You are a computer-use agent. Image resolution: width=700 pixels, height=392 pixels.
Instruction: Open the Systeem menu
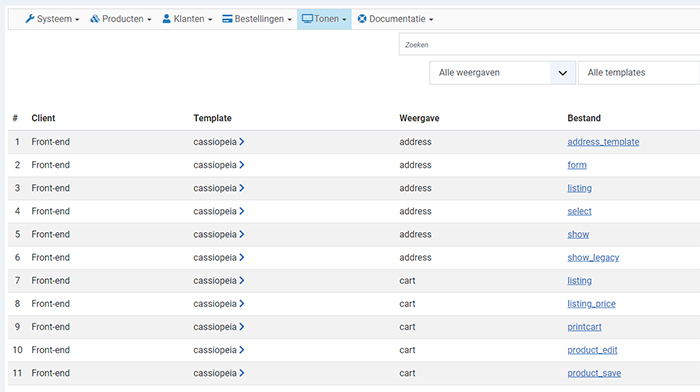[52, 19]
